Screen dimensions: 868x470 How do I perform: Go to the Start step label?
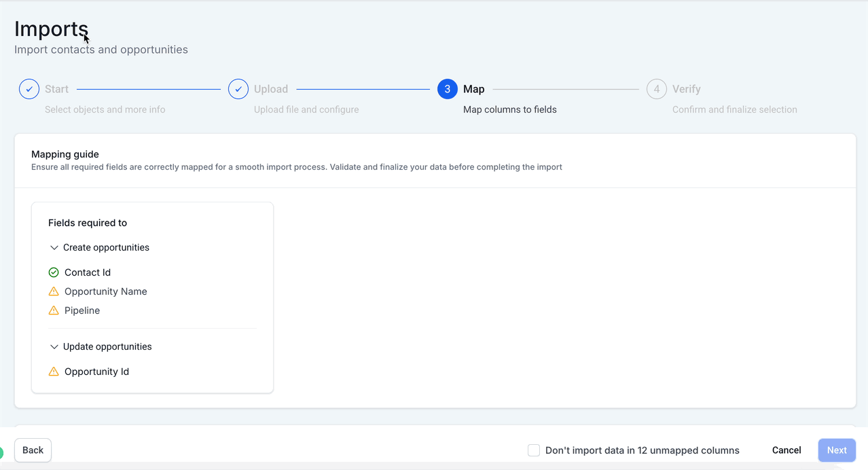pyautogui.click(x=56, y=89)
